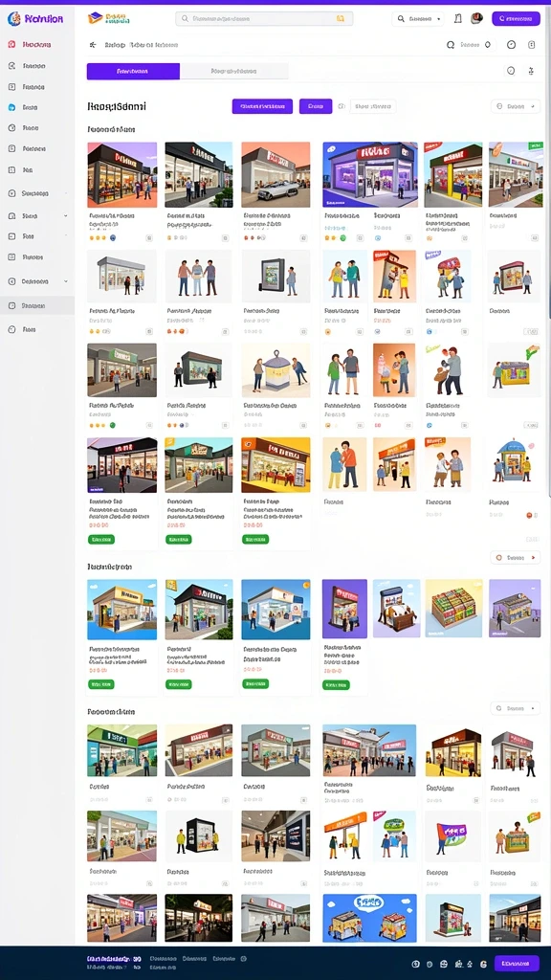Click the clock icon in the tabs row
Screen dimensions: 551x980
511,71
